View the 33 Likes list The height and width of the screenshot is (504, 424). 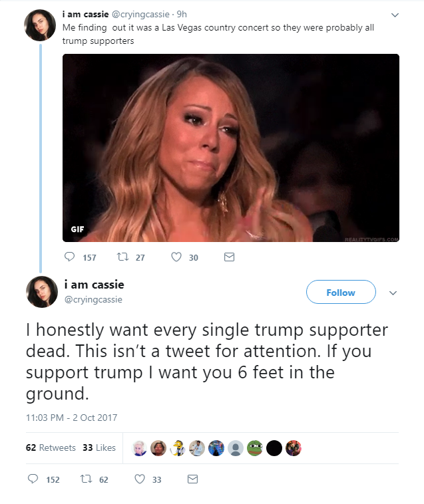pyautogui.click(x=99, y=447)
